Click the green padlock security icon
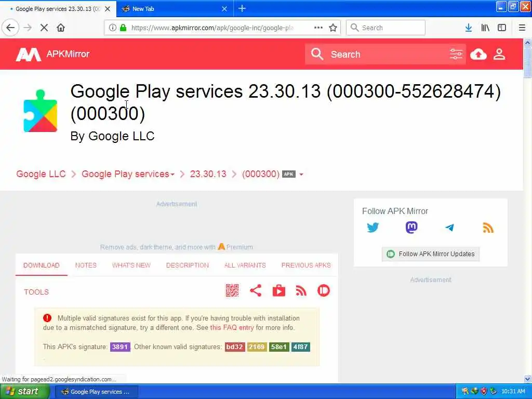Viewport: 532px width, 399px height. pyautogui.click(x=123, y=28)
